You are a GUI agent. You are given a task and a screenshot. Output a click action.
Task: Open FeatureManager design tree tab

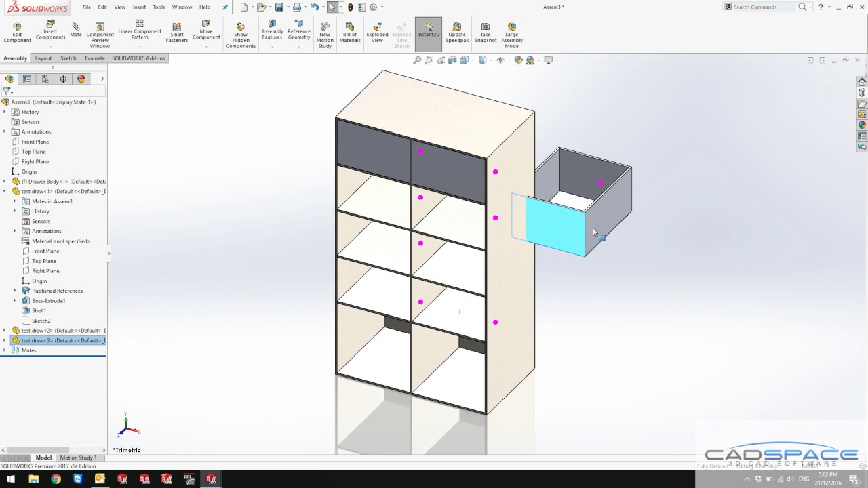(9, 79)
